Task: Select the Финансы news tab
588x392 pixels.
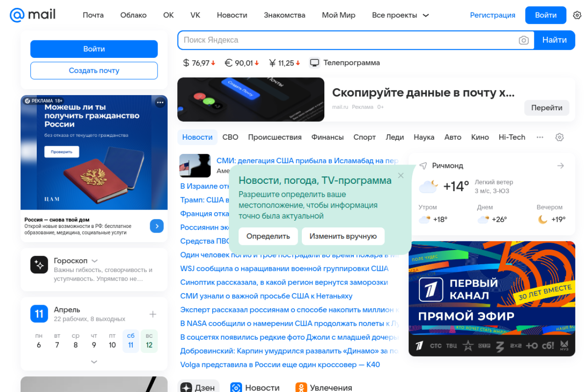Action: coord(327,137)
